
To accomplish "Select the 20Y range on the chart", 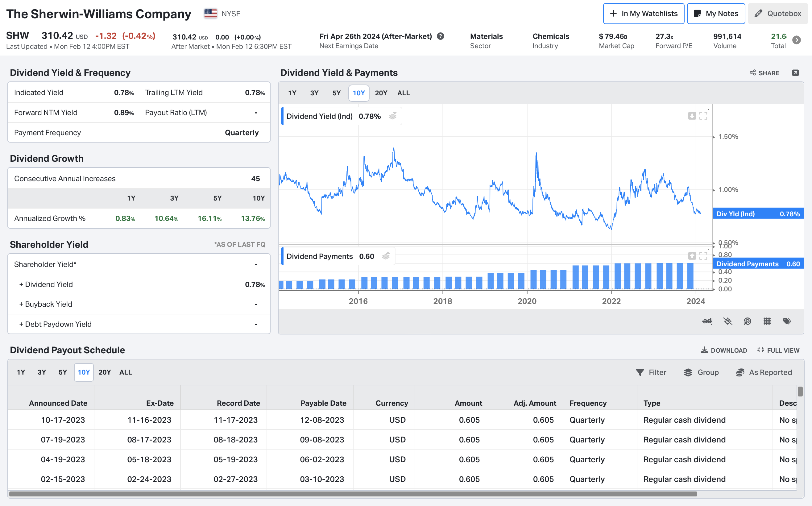I will coord(381,93).
